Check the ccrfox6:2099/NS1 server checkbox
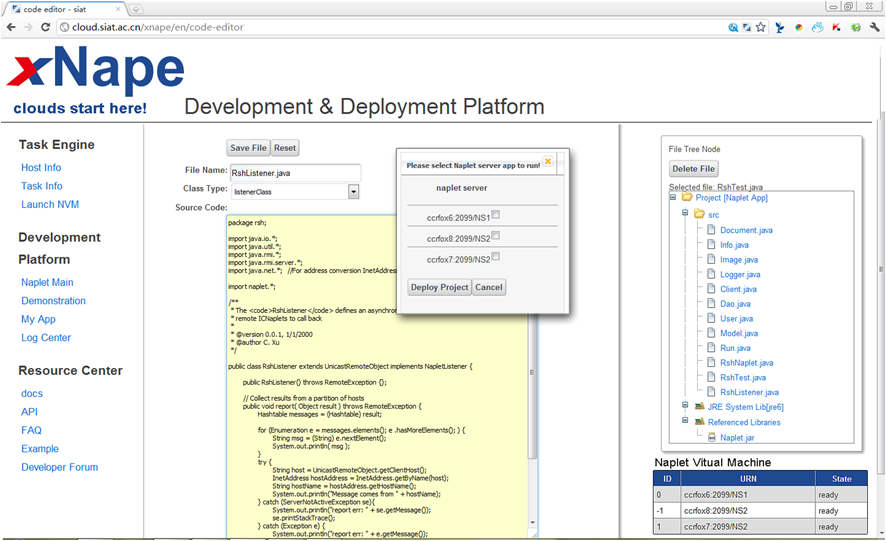This screenshot has height=541, width=886. tap(496, 215)
